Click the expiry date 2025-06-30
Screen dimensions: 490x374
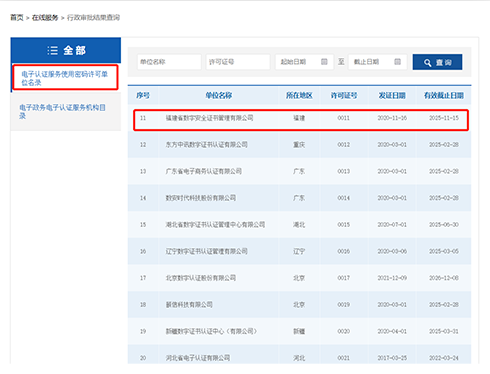coord(444,225)
